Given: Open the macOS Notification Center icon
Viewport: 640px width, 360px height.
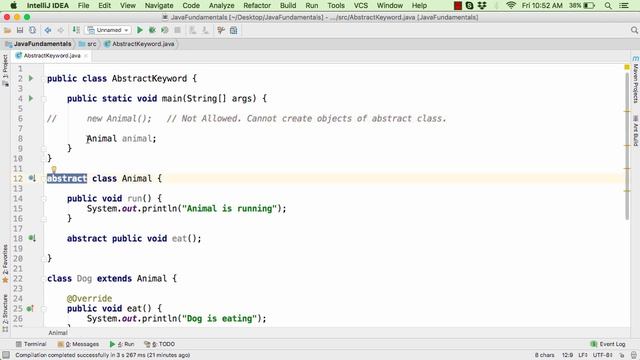Looking at the screenshot, I should click(624, 6).
